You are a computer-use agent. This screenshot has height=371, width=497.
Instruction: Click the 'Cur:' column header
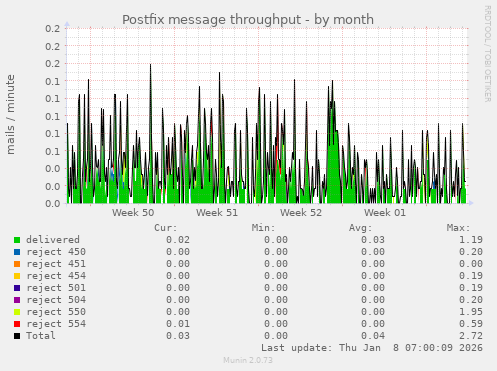pos(166,228)
